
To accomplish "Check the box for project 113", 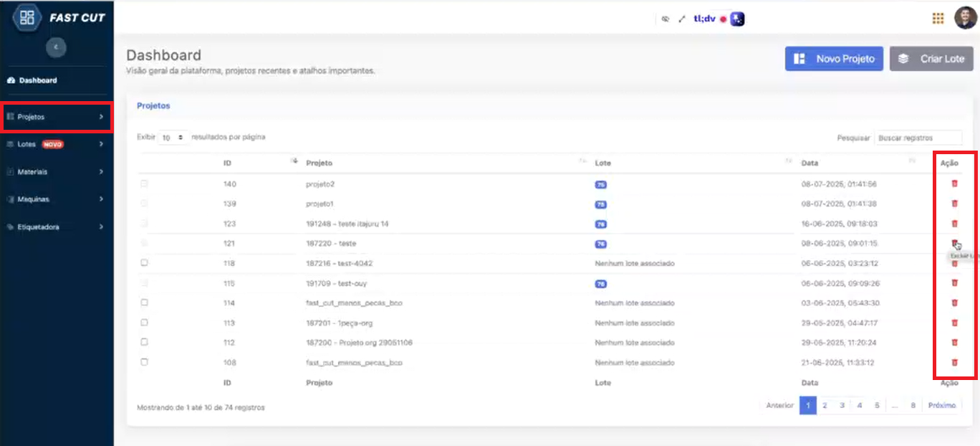I will [144, 323].
